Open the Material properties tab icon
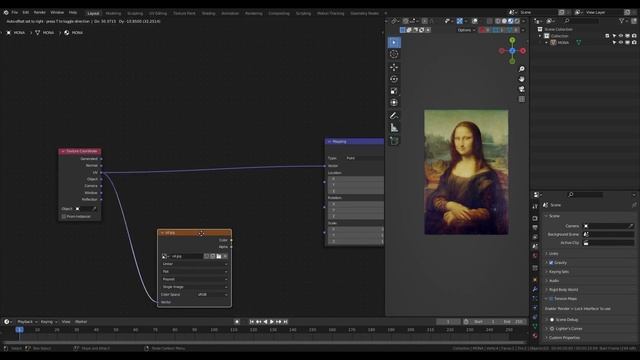This screenshot has width=640, height=360. (535, 336)
